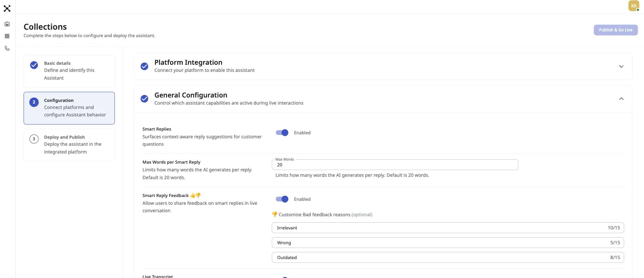Click the Basic details step checkmark icon
This screenshot has height=278, width=644.
coord(34,65)
